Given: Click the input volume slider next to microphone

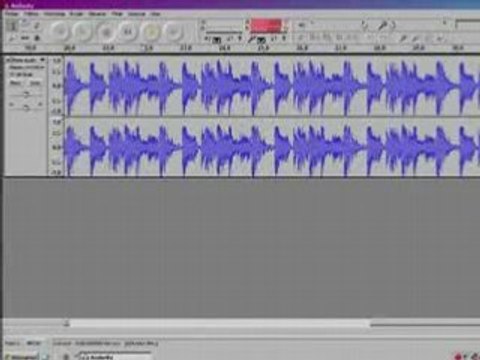Looking at the screenshot, I should coord(418,24).
